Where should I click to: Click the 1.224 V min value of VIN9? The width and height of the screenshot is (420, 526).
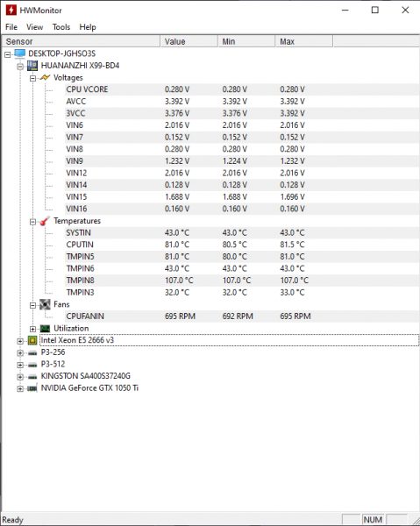tap(234, 161)
